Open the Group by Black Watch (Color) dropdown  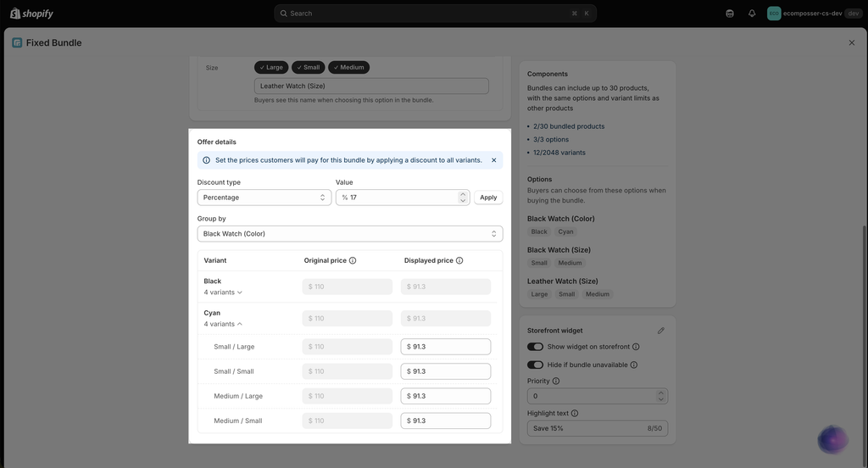coord(350,234)
